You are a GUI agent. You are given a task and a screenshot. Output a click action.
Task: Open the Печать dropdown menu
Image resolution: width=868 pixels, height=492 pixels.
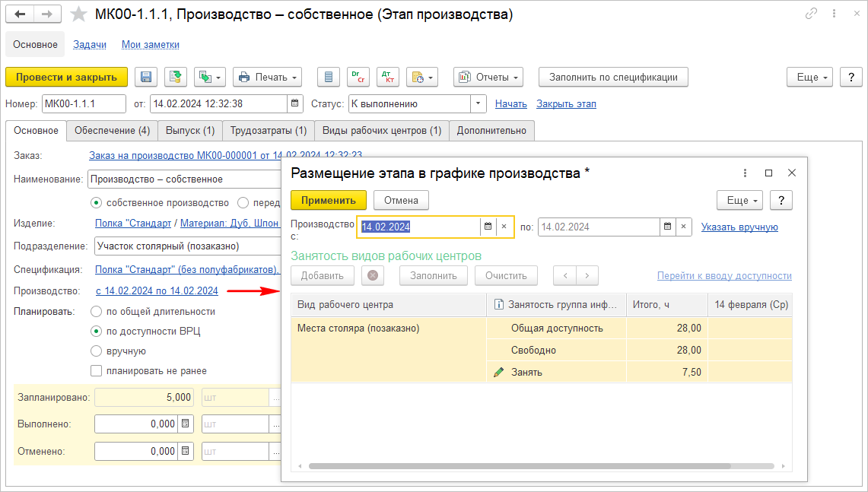[267, 77]
